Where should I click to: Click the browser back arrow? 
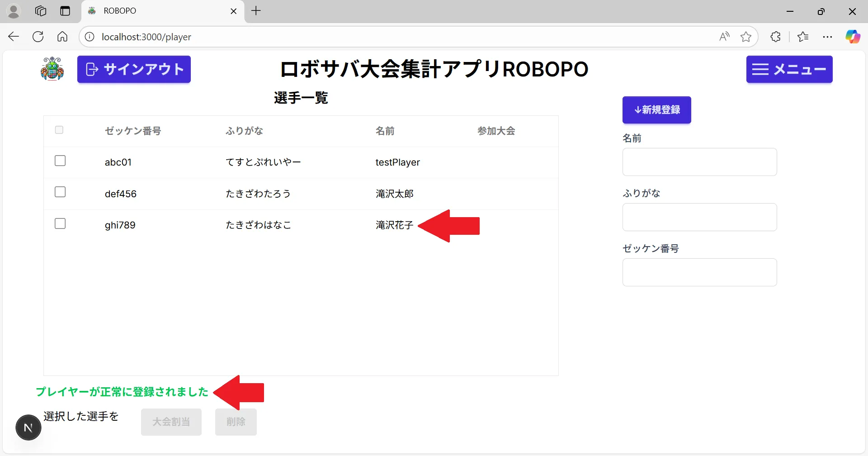pos(13,37)
